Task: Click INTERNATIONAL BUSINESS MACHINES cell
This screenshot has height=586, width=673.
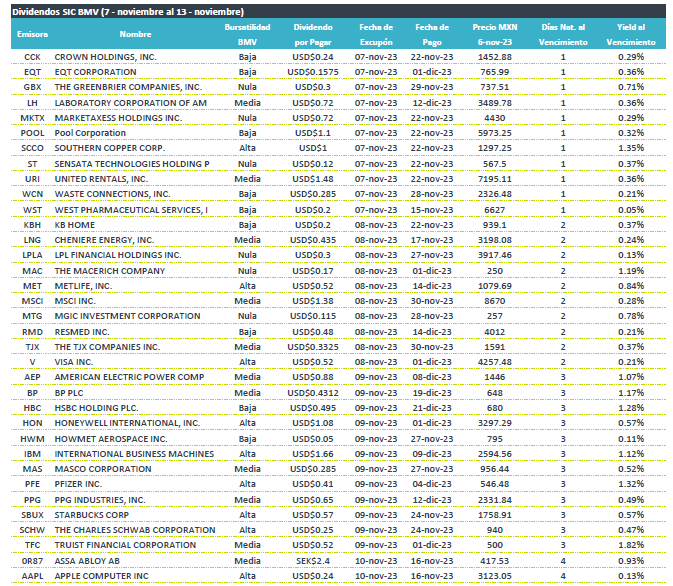Action: [134, 454]
